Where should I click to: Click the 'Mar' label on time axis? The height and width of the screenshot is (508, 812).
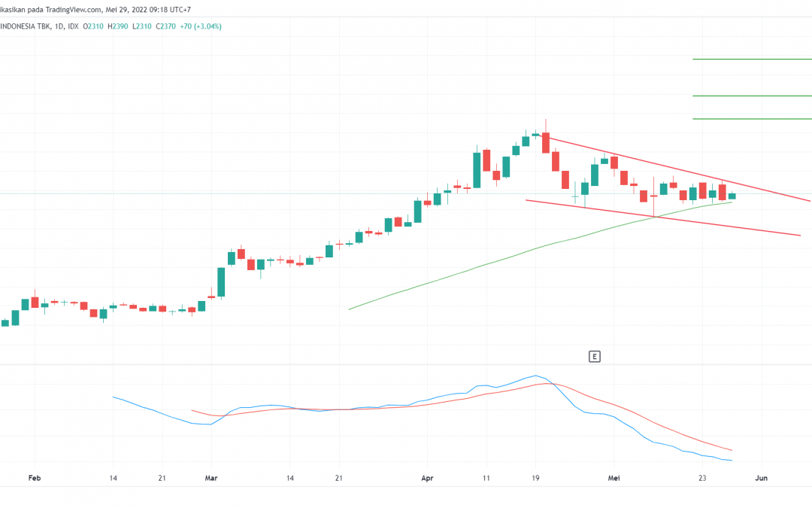(211, 478)
